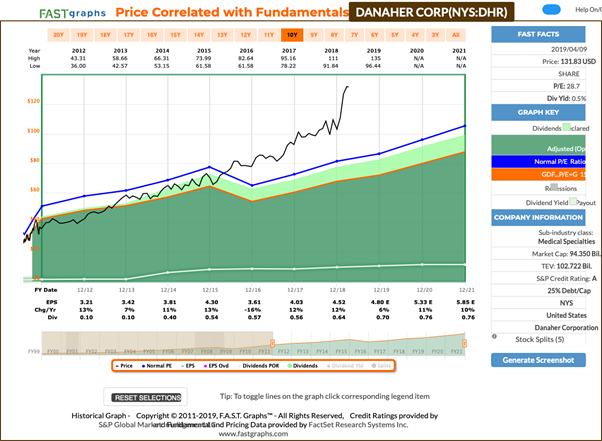This screenshot has height=441, width=602.
Task: Toggle the EPS legend item
Action: tap(188, 366)
